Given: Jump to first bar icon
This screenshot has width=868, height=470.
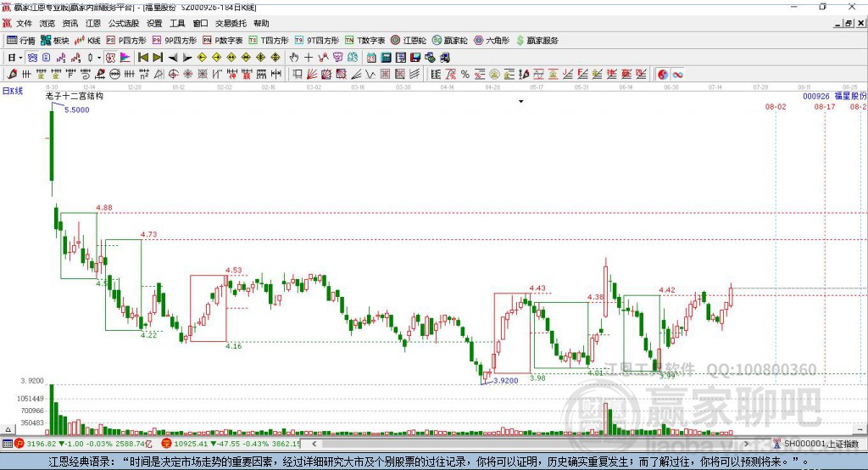Looking at the screenshot, I should [142, 58].
